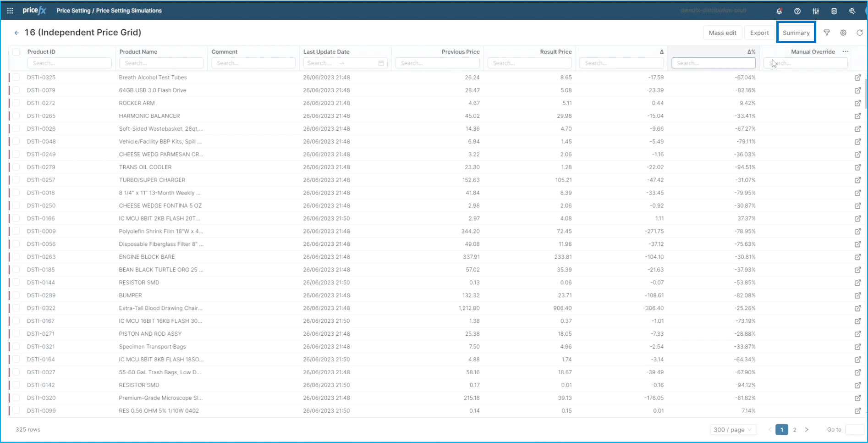This screenshot has width=868, height=443.
Task: Open calendar picker in Last Update Date filter
Action: tap(381, 63)
